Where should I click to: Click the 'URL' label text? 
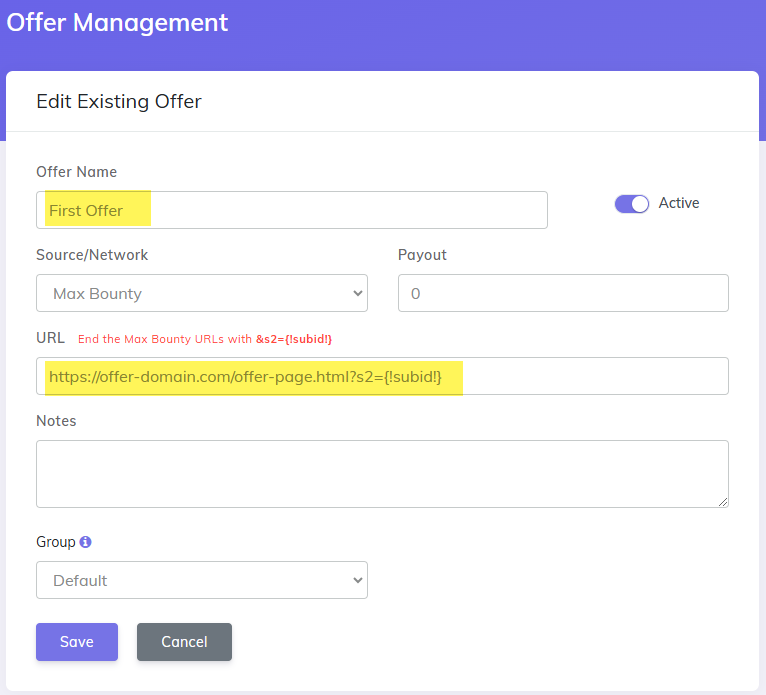pos(50,338)
